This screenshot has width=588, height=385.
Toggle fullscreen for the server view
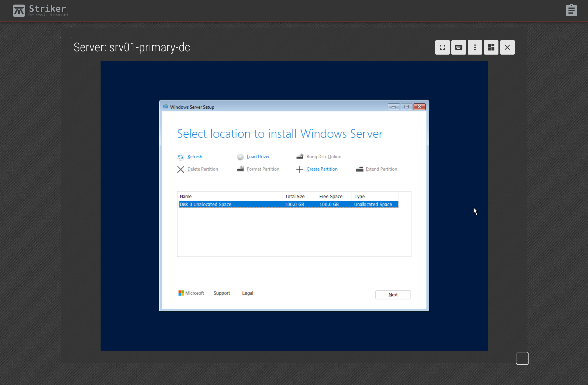(x=442, y=47)
